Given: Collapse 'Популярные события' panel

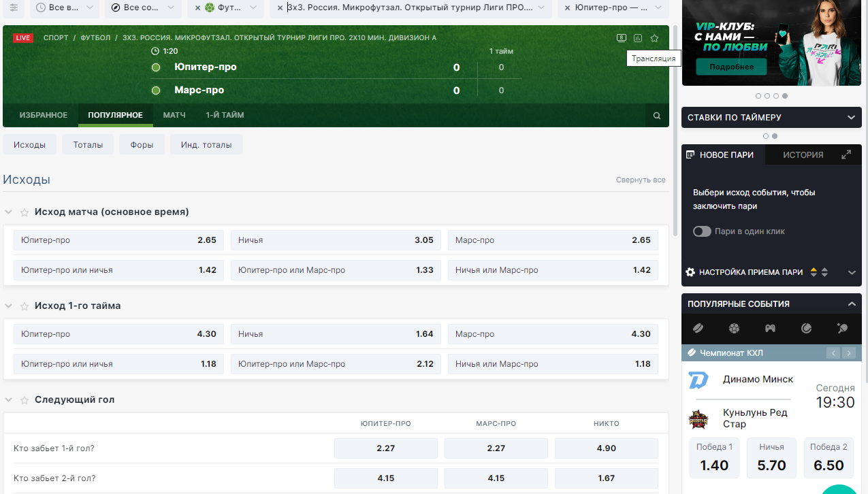Looking at the screenshot, I should [x=852, y=304].
